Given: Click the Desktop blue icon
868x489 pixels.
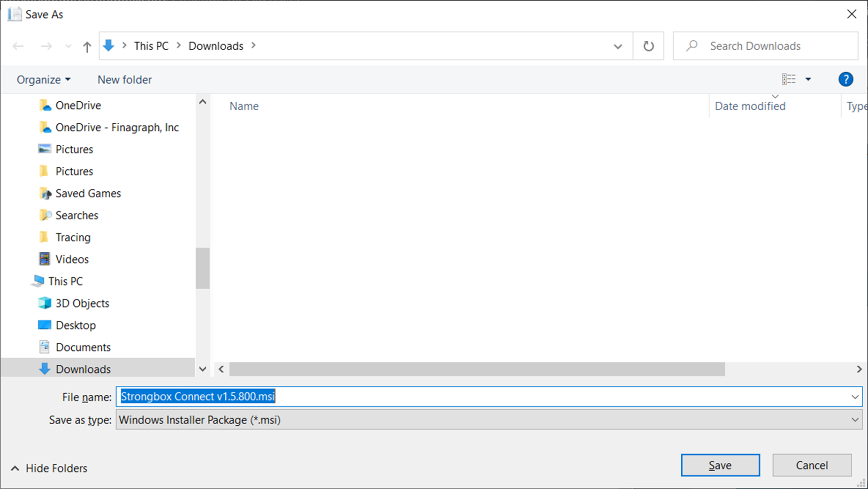Looking at the screenshot, I should coord(45,325).
